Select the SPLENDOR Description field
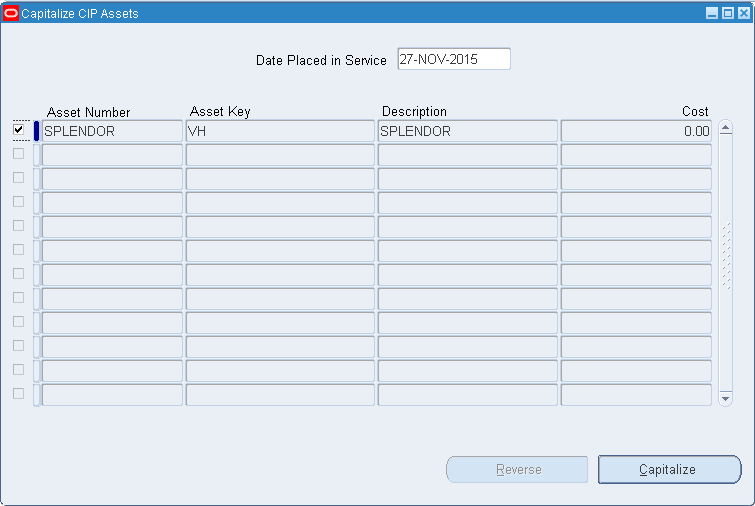 pos(467,131)
